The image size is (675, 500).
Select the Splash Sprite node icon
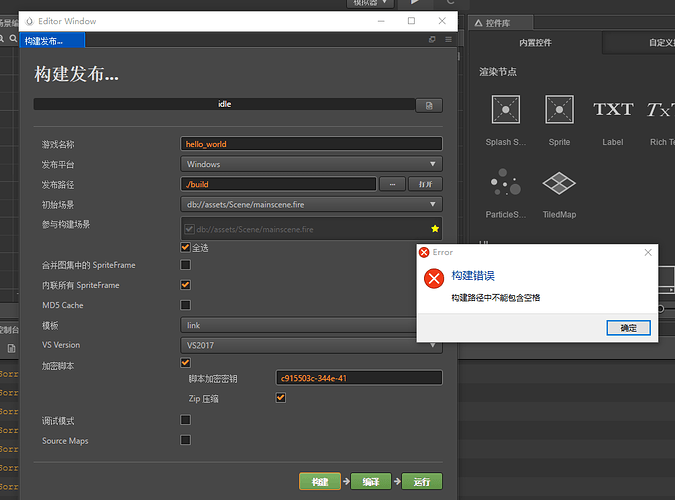click(x=505, y=109)
